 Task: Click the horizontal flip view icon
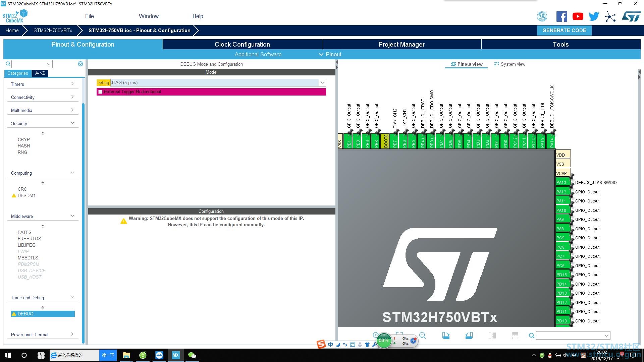tap(492, 336)
